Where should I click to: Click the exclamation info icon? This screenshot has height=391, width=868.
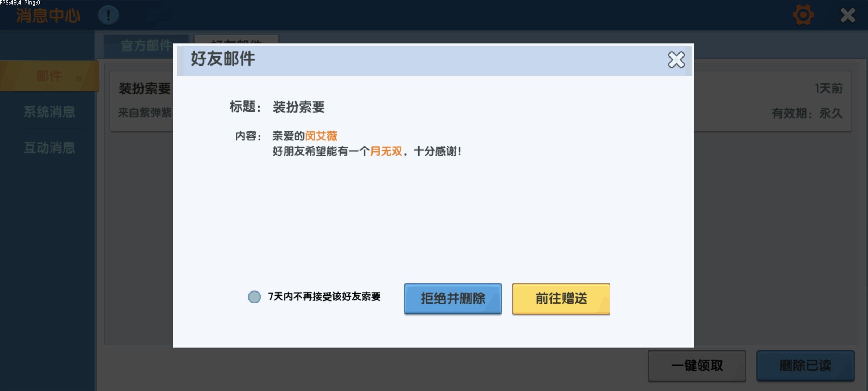coord(108,16)
